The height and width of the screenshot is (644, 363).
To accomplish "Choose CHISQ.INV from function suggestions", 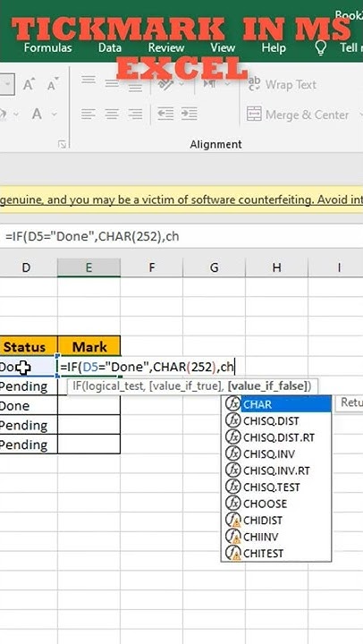I will pyautogui.click(x=277, y=453).
